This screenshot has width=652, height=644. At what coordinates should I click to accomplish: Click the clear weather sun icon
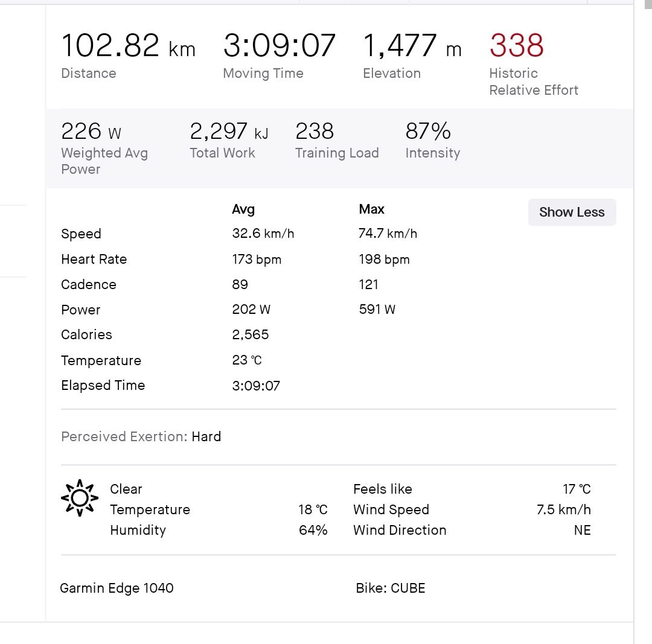(x=79, y=499)
